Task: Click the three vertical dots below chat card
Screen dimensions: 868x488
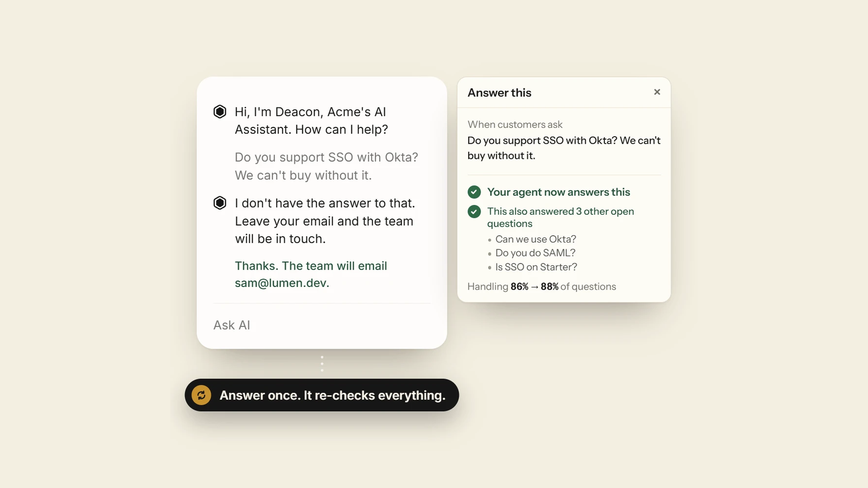Action: 322,363
